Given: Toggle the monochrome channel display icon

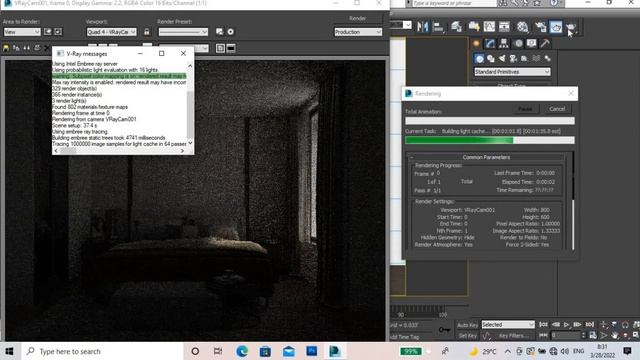Looking at the screenshot, I should (x=231, y=48).
